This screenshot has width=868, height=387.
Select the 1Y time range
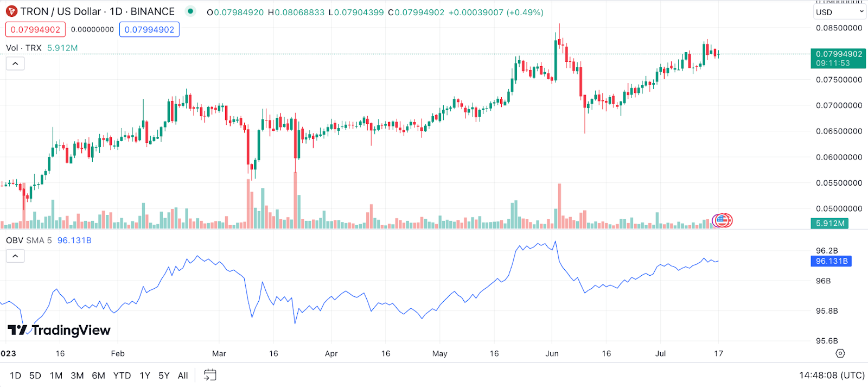point(145,376)
